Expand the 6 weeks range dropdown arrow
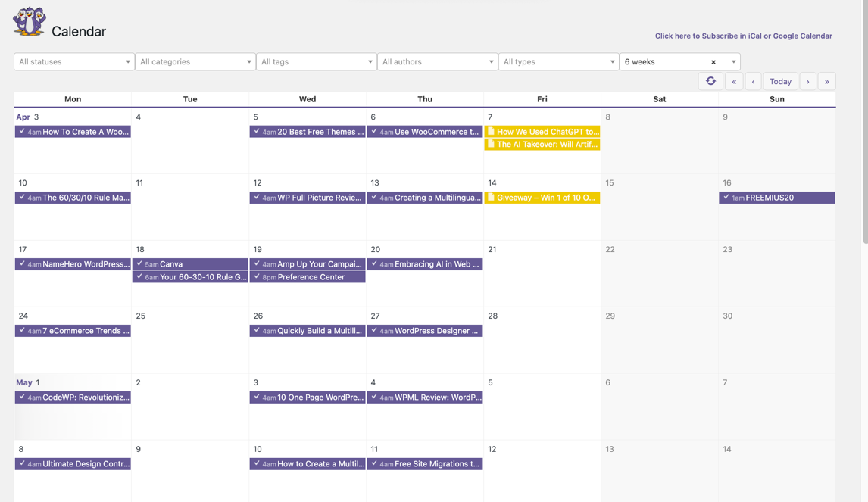Screen dimensions: 868x502 coord(733,62)
